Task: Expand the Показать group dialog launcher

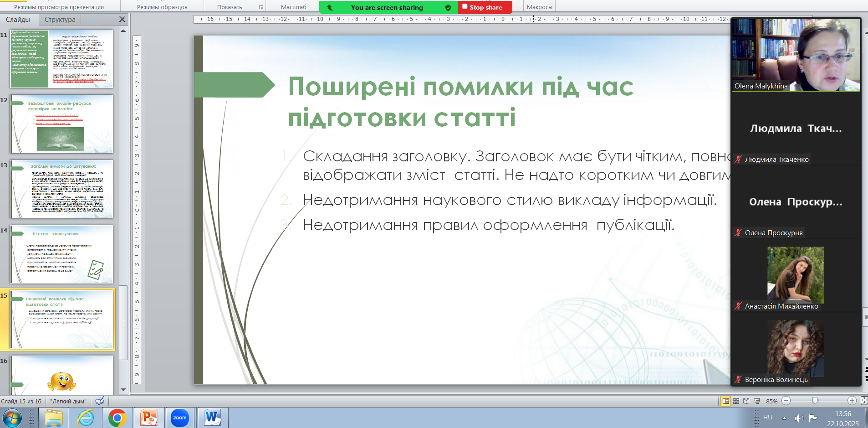Action: click(x=261, y=7)
